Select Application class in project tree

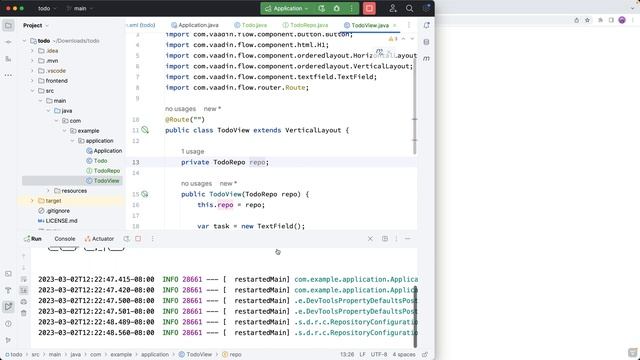click(104, 151)
